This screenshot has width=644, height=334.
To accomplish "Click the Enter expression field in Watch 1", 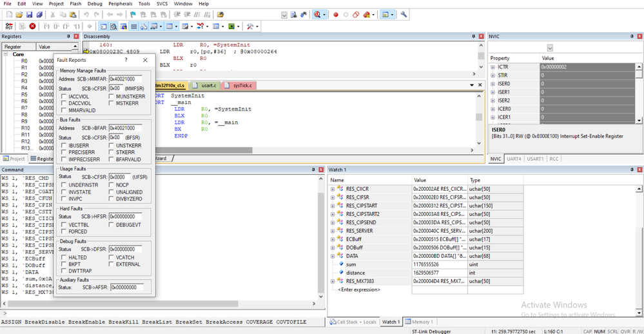I will [359, 289].
